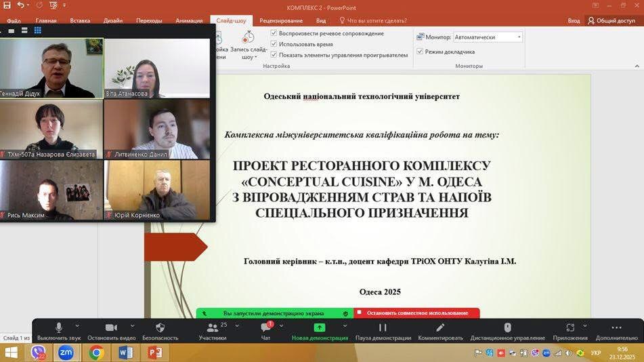The height and width of the screenshot is (362, 644).
Task: Click the remote control mouse icon
Action: [507, 328]
